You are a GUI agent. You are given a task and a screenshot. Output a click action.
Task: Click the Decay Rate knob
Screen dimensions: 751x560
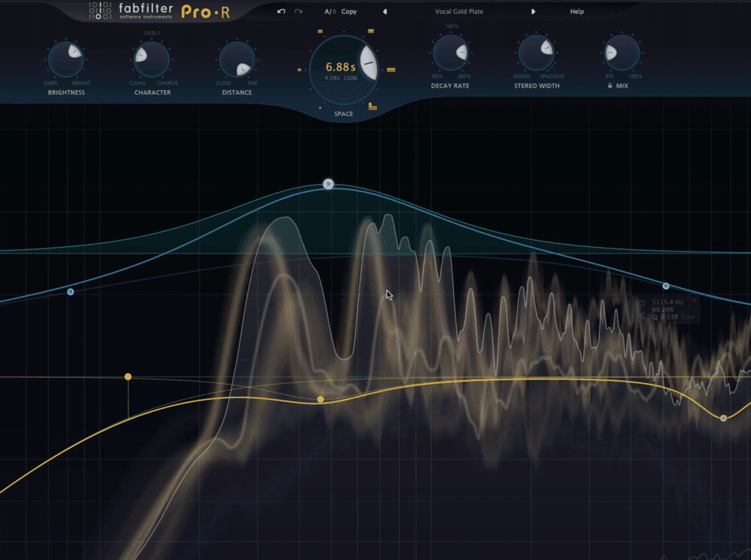pyautogui.click(x=450, y=53)
